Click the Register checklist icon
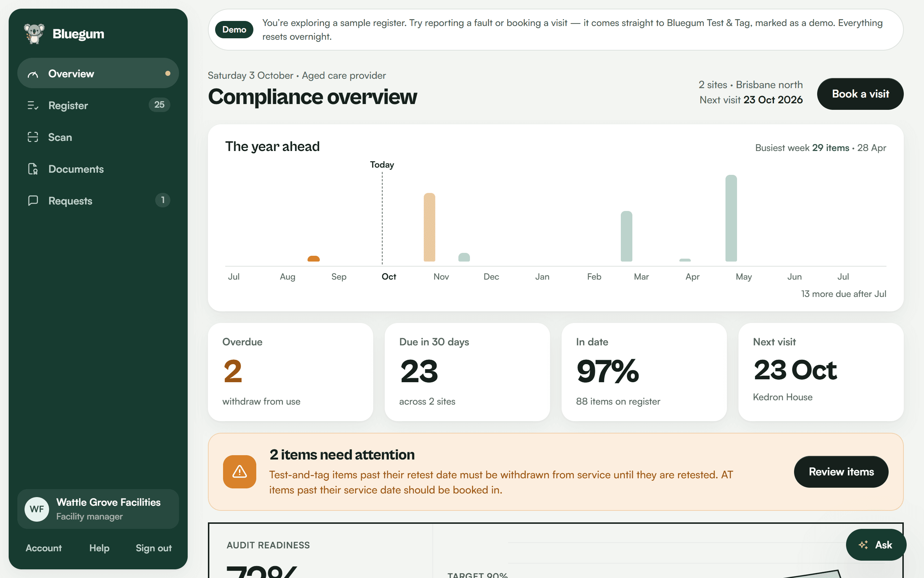Image resolution: width=924 pixels, height=578 pixels. [x=33, y=105]
